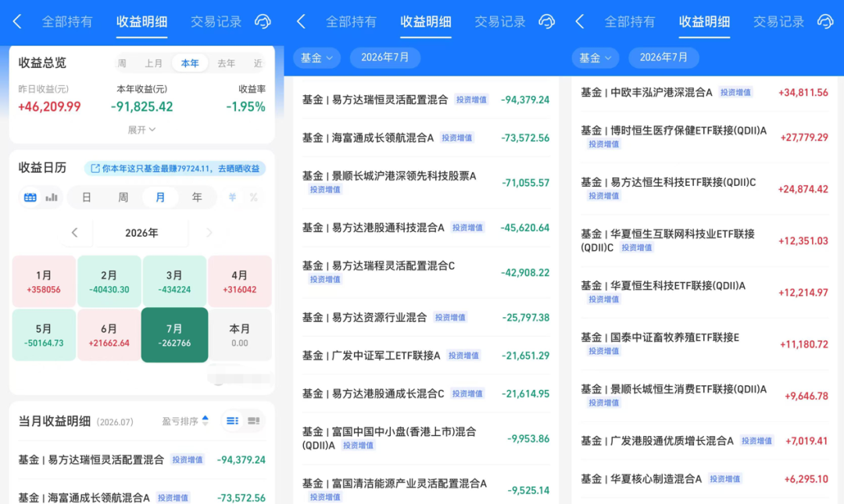Select 本月 0.00 calendar cell

click(x=240, y=335)
